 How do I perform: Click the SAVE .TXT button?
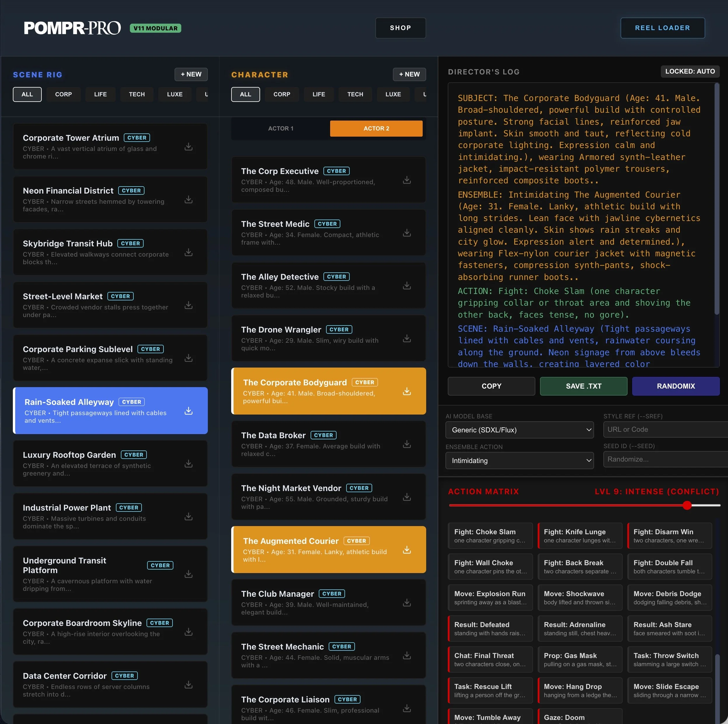(583, 386)
